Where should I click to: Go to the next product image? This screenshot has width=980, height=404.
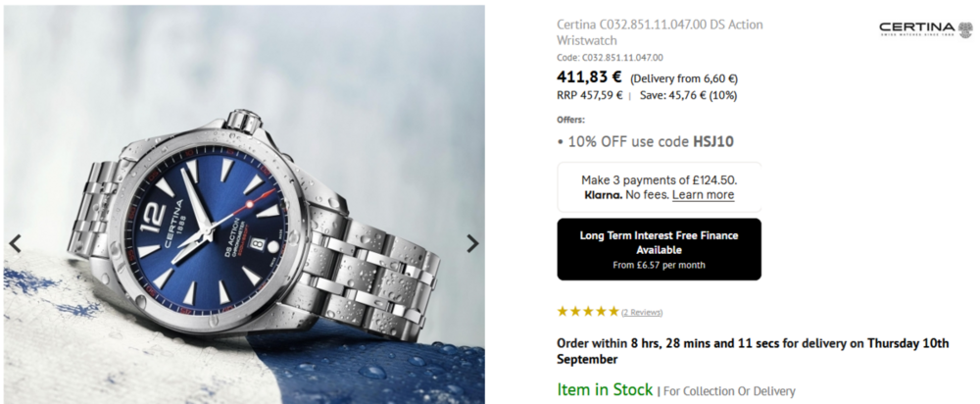(472, 243)
